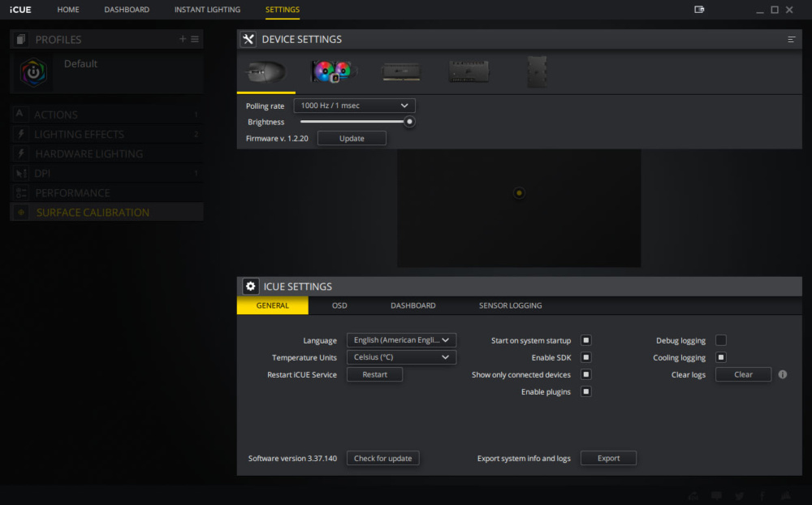Open the SURFACE CALIBRATION sidebar section

point(106,213)
